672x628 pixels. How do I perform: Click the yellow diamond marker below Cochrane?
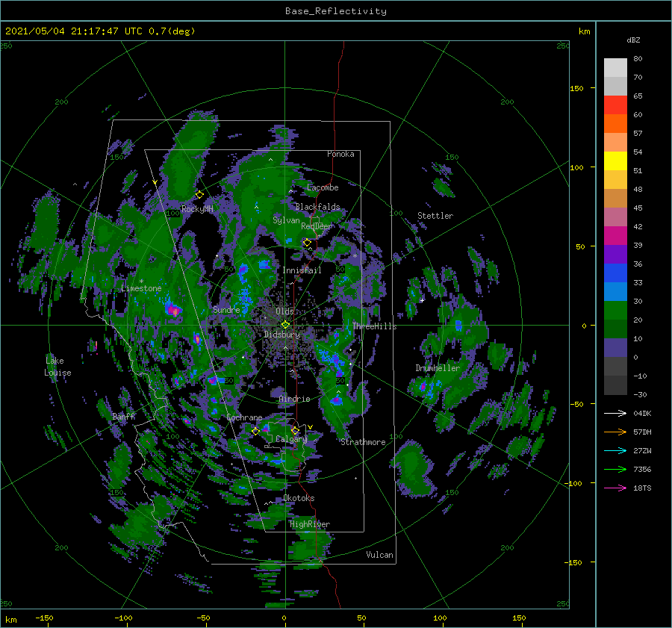click(256, 431)
